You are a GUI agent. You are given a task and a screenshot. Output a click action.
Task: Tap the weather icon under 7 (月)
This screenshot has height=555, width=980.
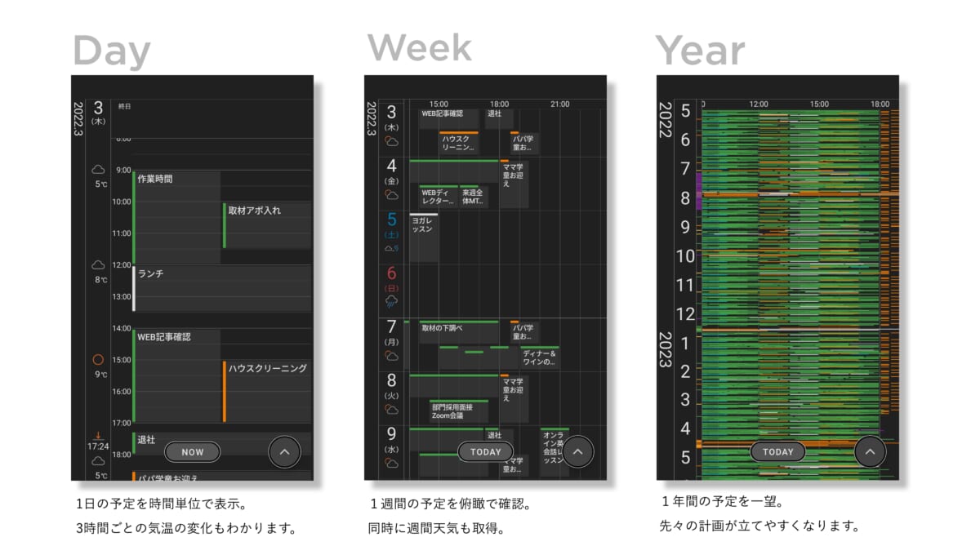[392, 356]
